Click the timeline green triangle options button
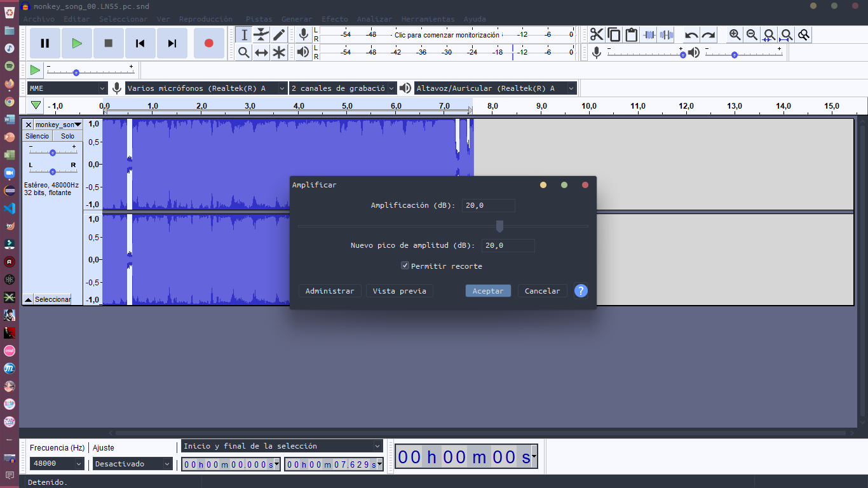Viewport: 868px width, 488px height. [36, 105]
